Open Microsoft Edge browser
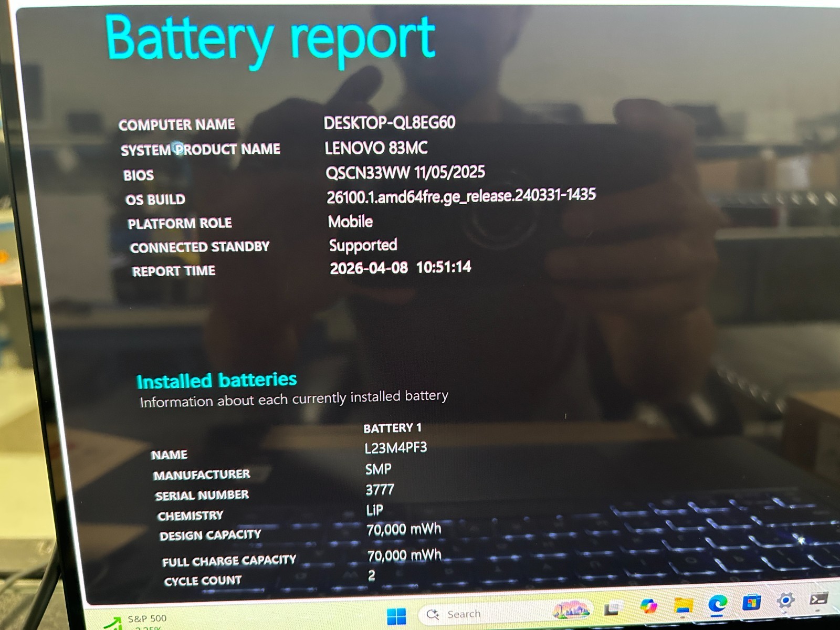Viewport: 840px width, 630px height. (x=717, y=604)
